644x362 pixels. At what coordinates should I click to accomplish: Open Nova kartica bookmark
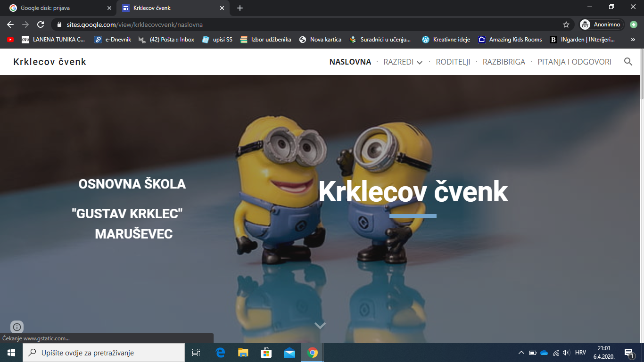[320, 40]
